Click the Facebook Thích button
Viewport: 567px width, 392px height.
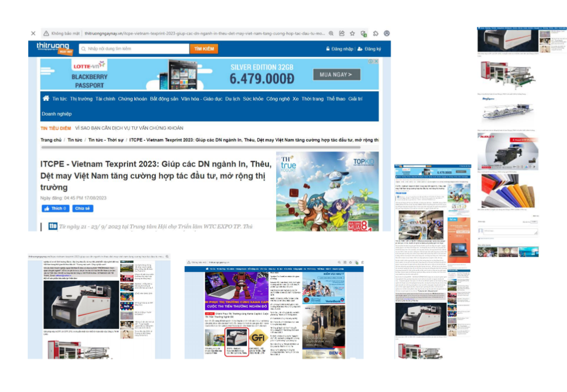coord(55,208)
